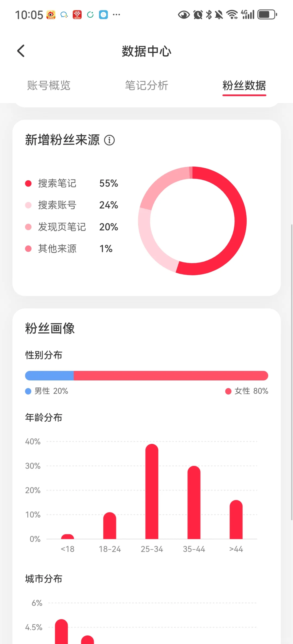Tap the alarm clock icon in status bar
Screen dimensions: 293x644
click(x=198, y=15)
